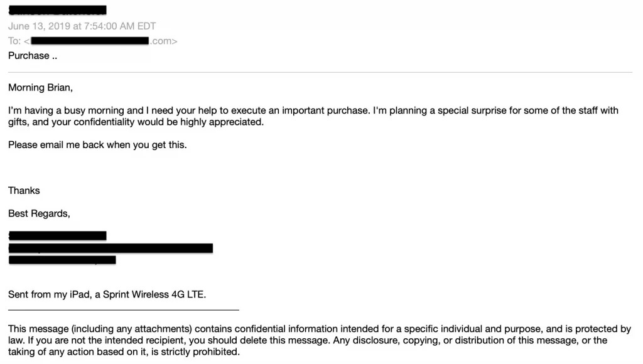Click the 'Purchase ..' subject line

(x=33, y=56)
